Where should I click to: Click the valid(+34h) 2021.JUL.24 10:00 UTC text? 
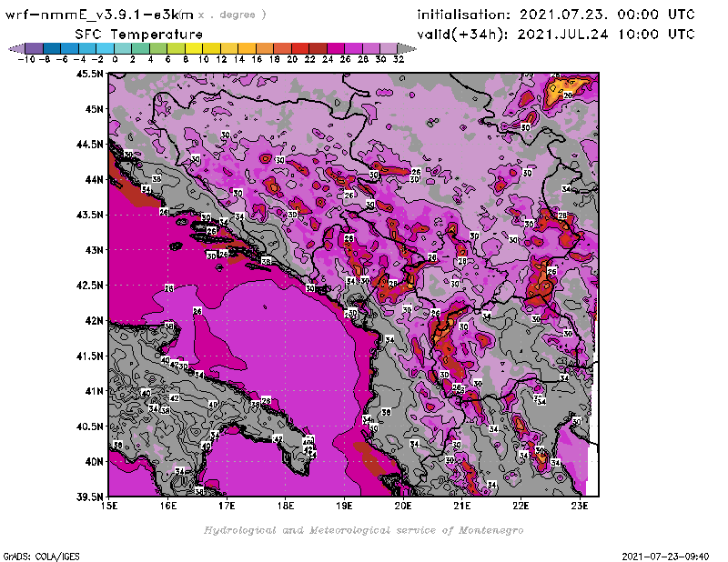click(x=556, y=35)
